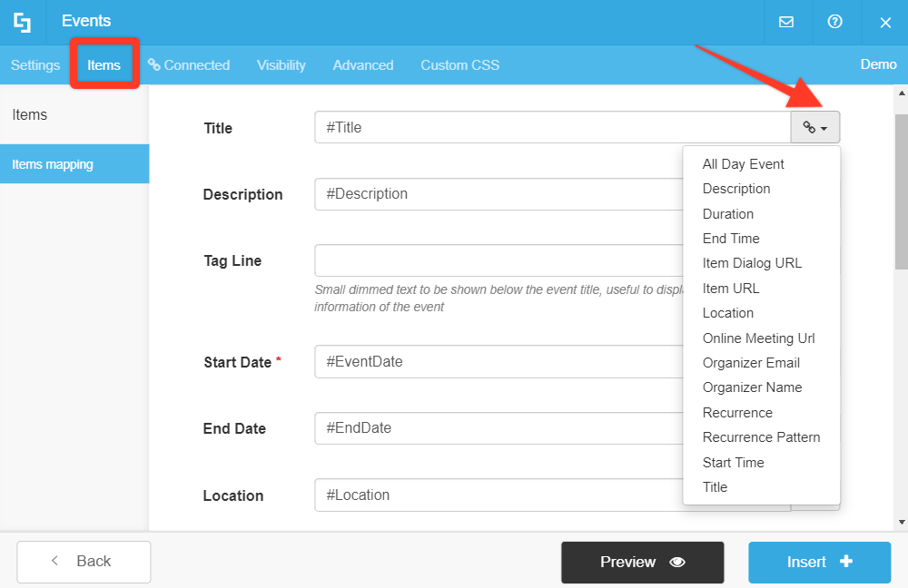
Task: Choose Item Dialog URL option
Action: tap(752, 263)
